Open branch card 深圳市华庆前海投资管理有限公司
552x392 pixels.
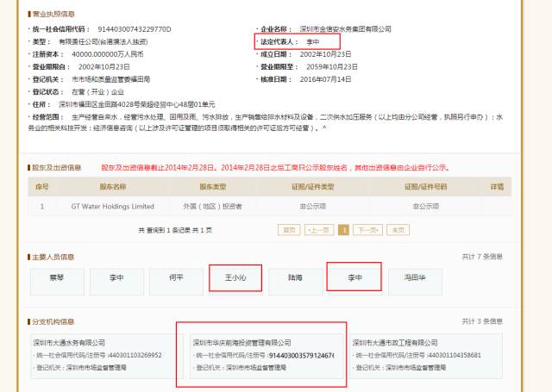[x=267, y=356]
